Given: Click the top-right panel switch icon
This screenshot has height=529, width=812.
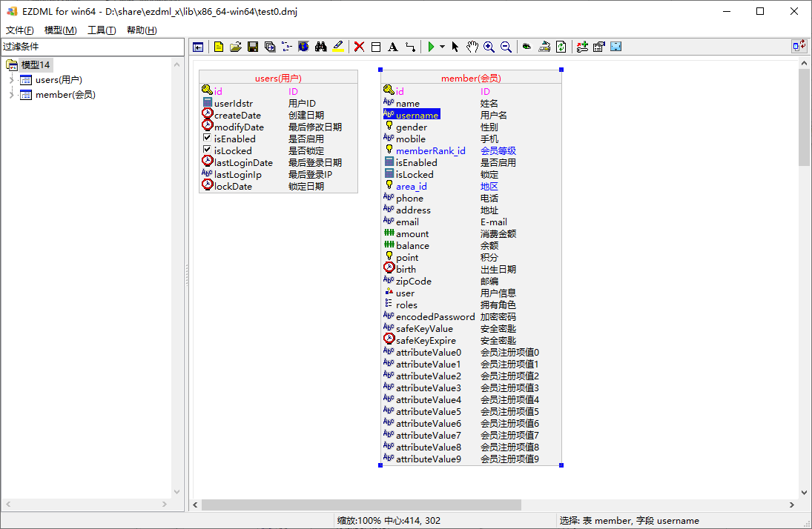Looking at the screenshot, I should (x=799, y=46).
